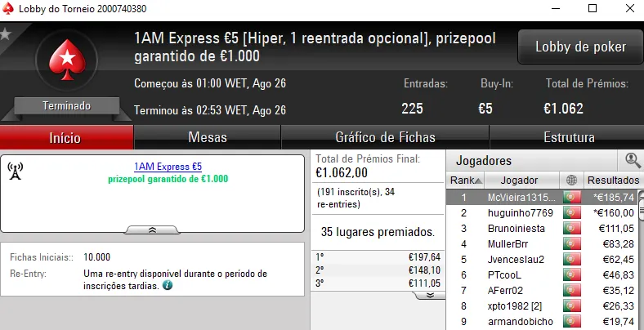Select the Estrutura tab
The height and width of the screenshot is (330, 644).
tap(566, 137)
